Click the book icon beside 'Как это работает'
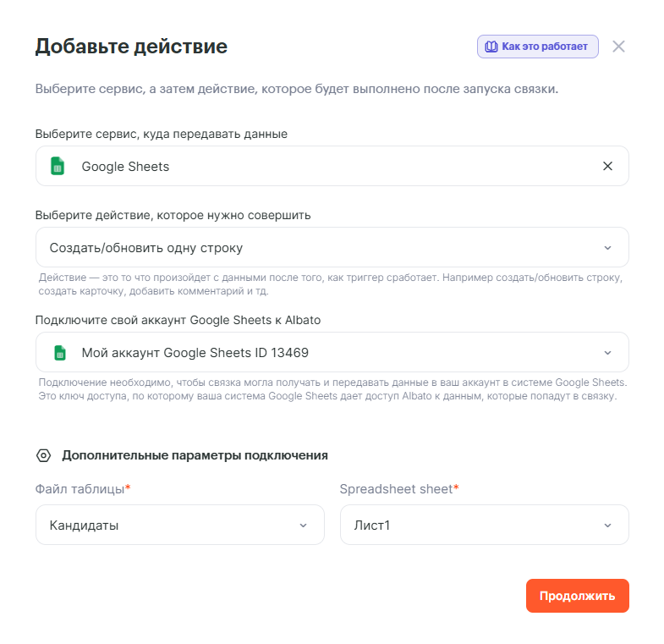The image size is (664, 644). (491, 47)
